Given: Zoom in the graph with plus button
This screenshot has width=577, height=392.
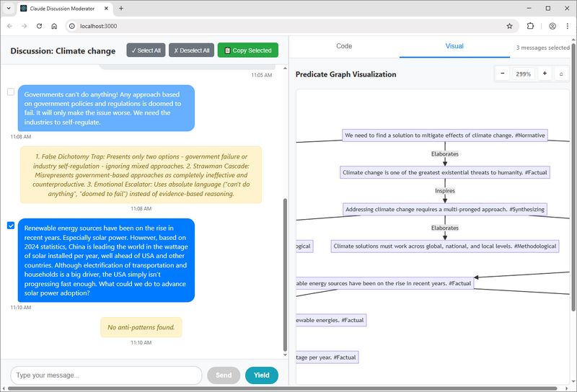Looking at the screenshot, I should 545,73.
